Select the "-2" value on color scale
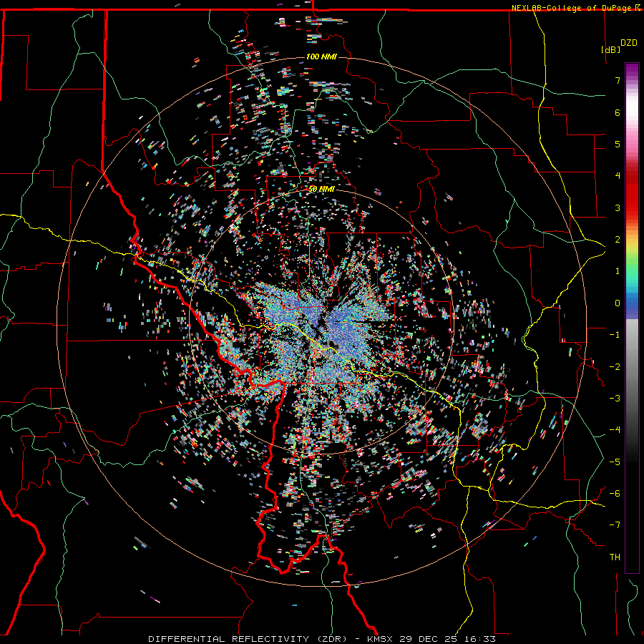 (615, 367)
